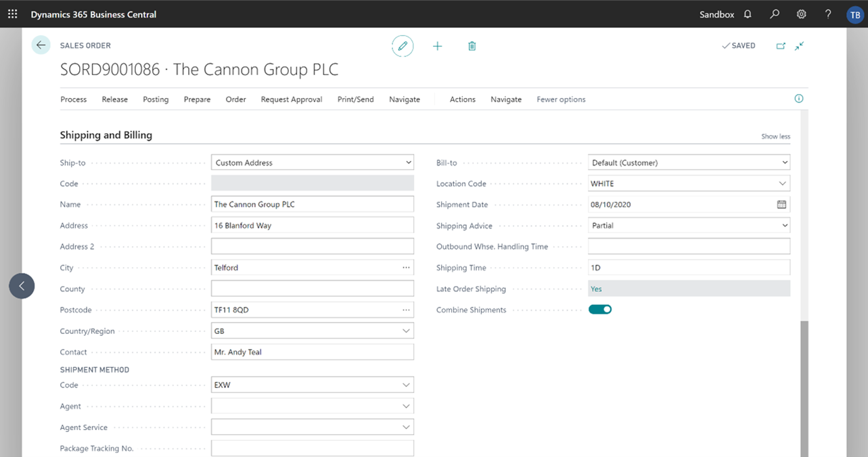This screenshot has width=868, height=457.
Task: Click the back arrow on Sales Order
Action: tap(41, 45)
